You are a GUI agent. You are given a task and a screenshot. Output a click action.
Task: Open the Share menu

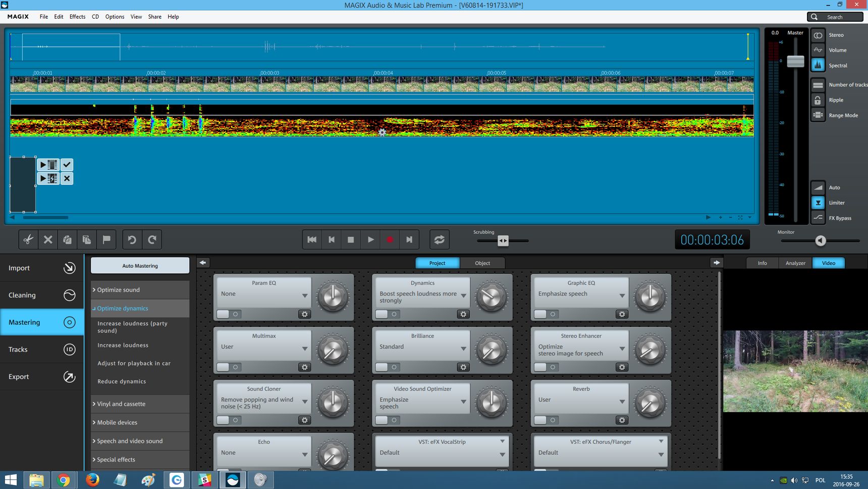[x=155, y=17]
